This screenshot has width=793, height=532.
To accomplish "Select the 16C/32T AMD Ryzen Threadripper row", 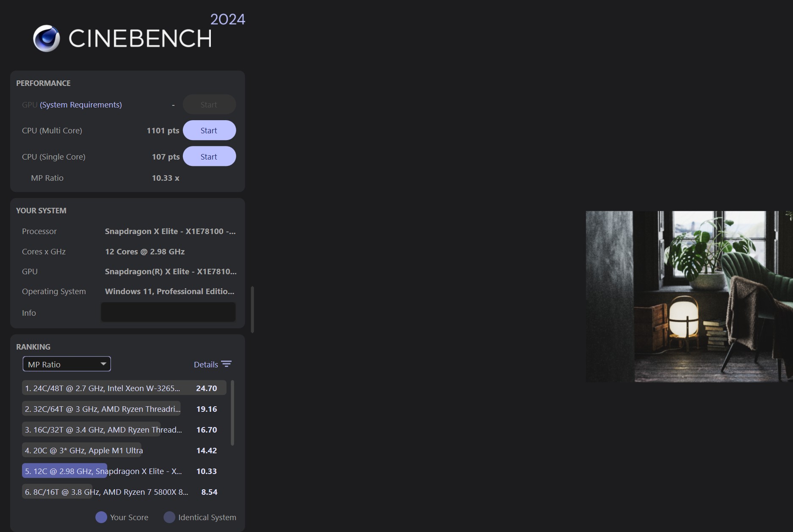I will coord(124,430).
